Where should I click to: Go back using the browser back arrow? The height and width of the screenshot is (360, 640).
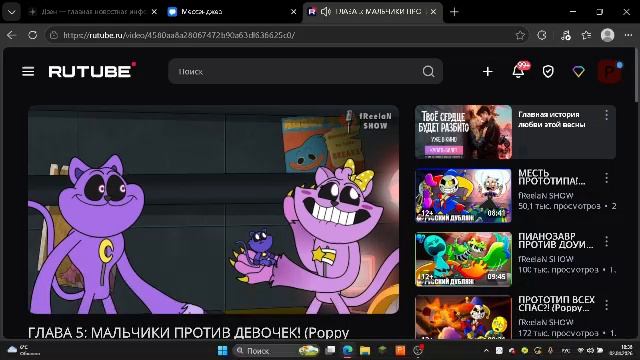[x=11, y=35]
